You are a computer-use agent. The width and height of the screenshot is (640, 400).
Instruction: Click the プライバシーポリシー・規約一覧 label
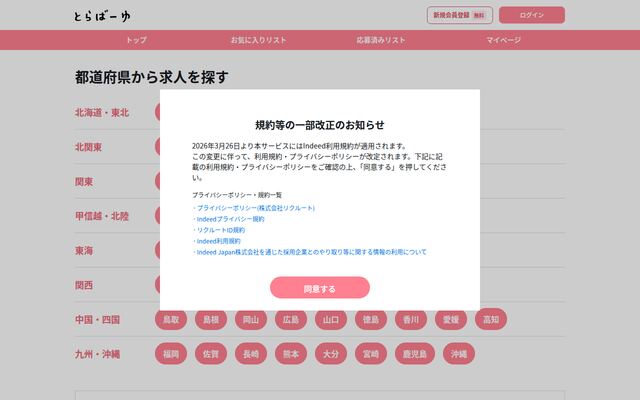237,195
